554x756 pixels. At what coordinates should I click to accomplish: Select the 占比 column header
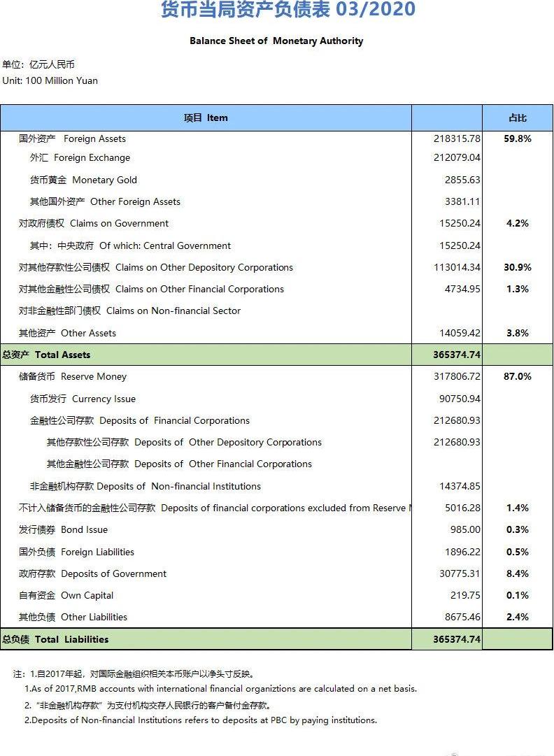pos(517,117)
